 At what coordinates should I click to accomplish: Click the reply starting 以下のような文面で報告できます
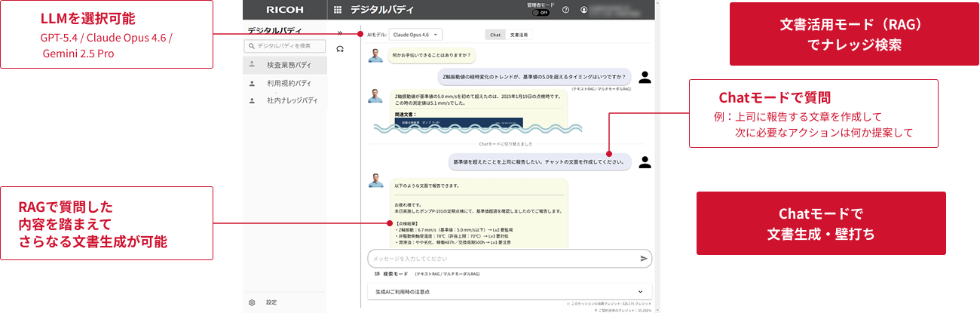click(x=479, y=212)
